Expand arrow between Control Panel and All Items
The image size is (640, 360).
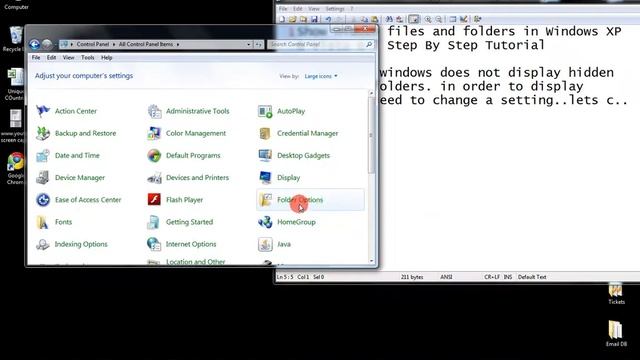114,44
